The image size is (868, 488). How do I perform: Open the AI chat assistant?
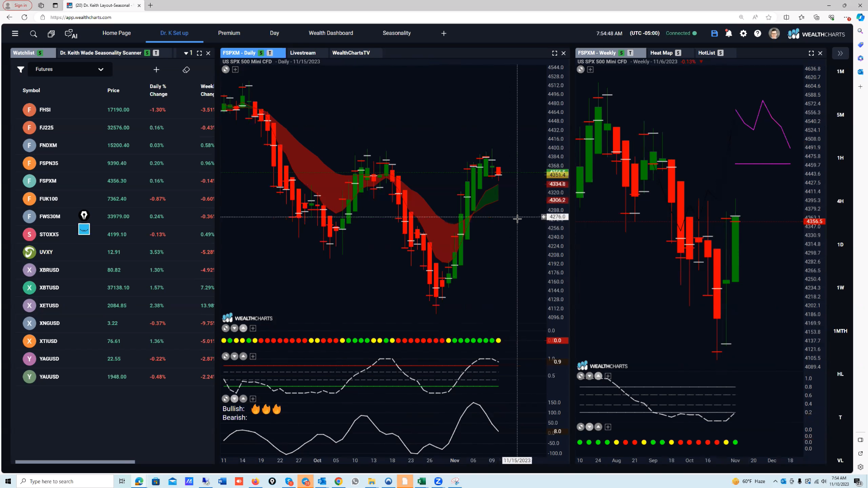(x=71, y=33)
